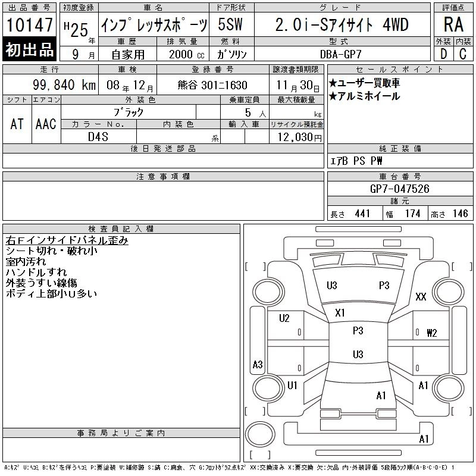Image resolution: width=476 pixels, height=476 pixels.
Task: Click U3 mark on the hood
Action: [x=332, y=286]
